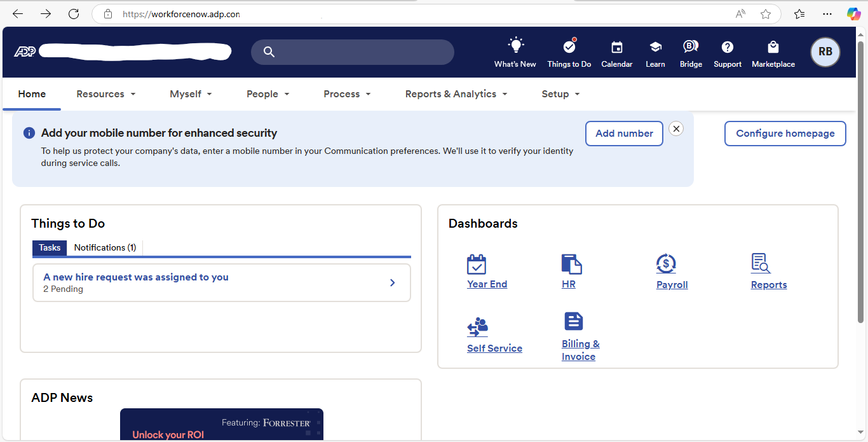Open new hire request chevron arrow

[392, 282]
